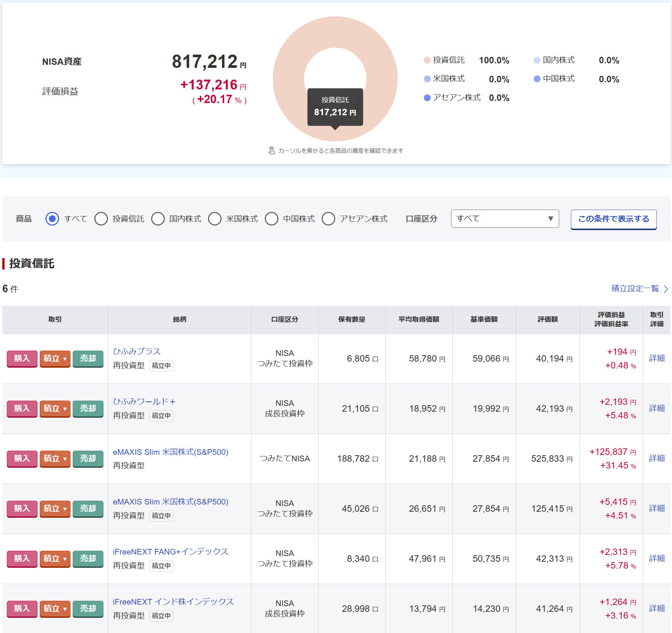This screenshot has width=672, height=633.
Task: Click the アセアン株式 legend dot
Action: [427, 98]
